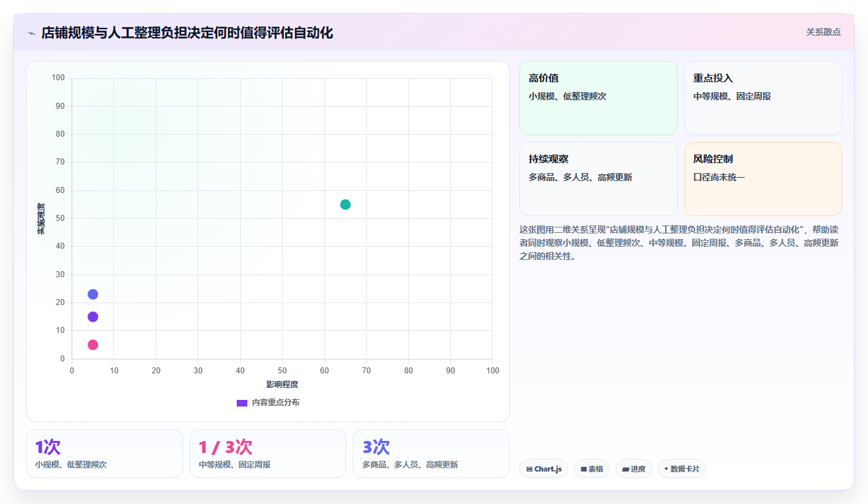
Task: Toggle the 内容重点分布 legend swatch
Action: coord(242,403)
